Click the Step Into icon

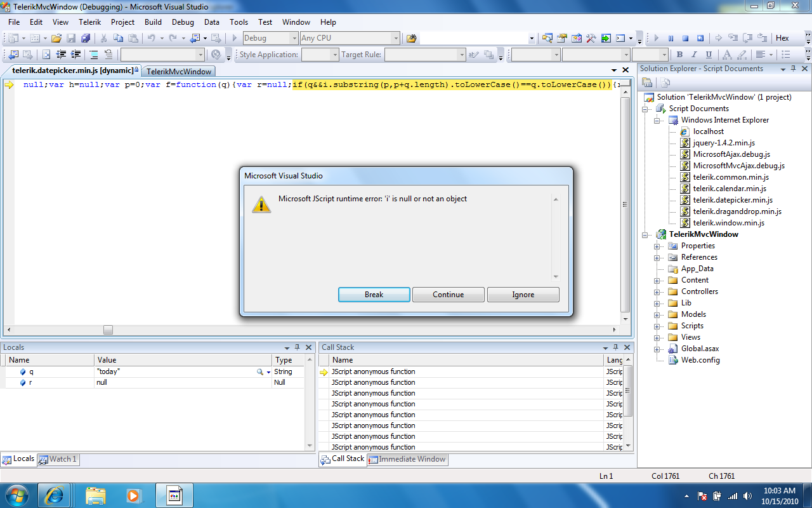tap(733, 38)
